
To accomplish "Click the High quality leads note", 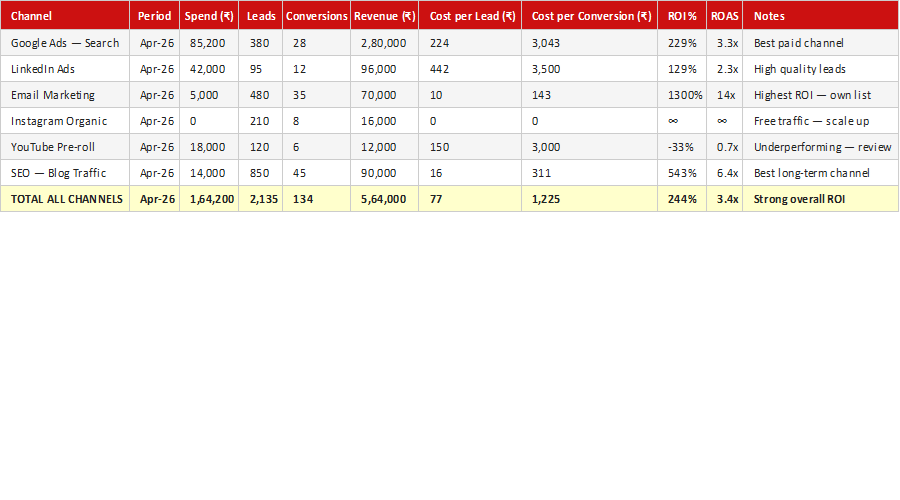I will 821,69.
